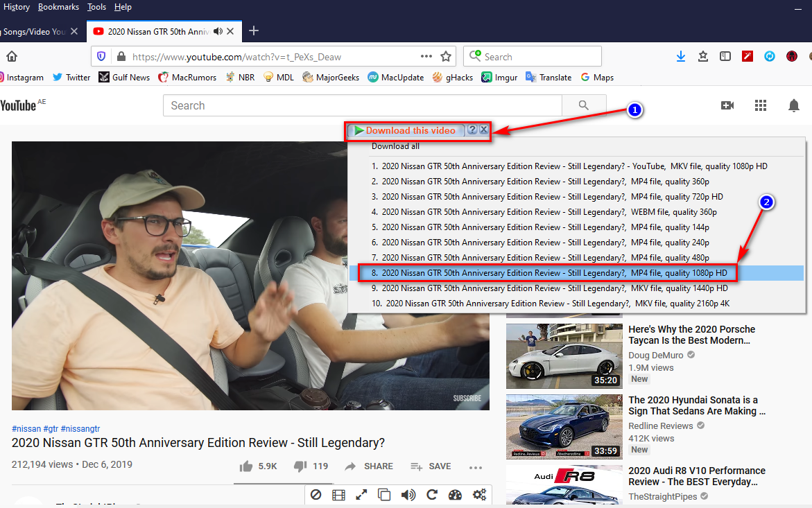The image size is (812, 508).
Task: Open the Gulf News bookmark
Action: point(124,78)
